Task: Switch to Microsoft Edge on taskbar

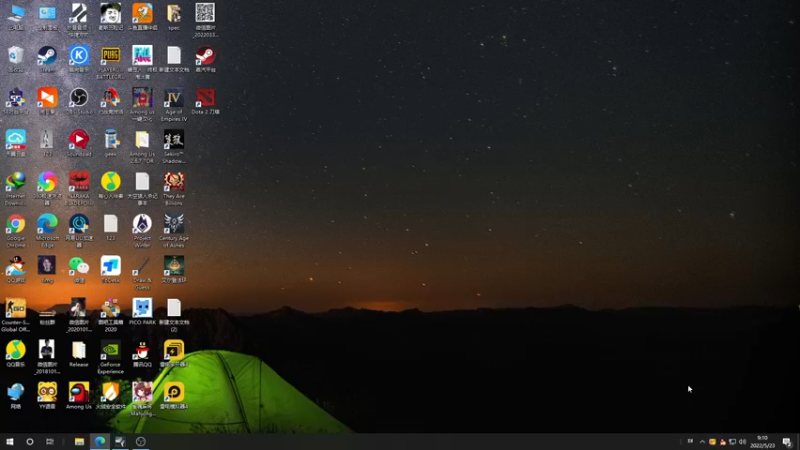Action: coord(100,442)
